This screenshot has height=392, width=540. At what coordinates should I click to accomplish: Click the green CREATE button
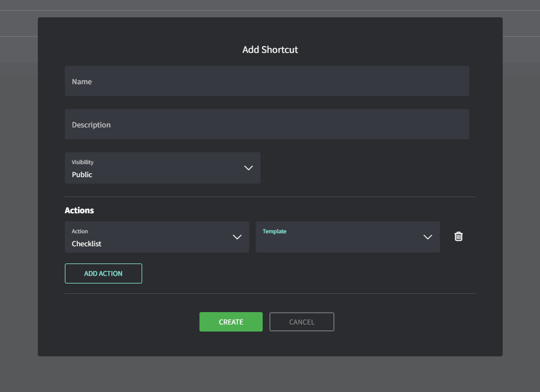pos(231,322)
